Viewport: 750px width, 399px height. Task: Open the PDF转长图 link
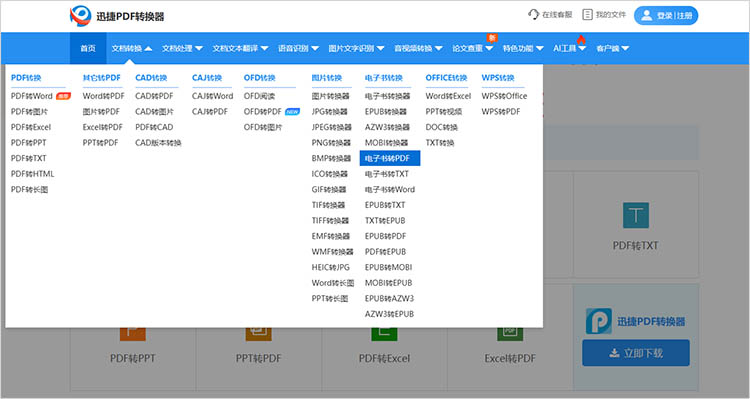pos(30,189)
